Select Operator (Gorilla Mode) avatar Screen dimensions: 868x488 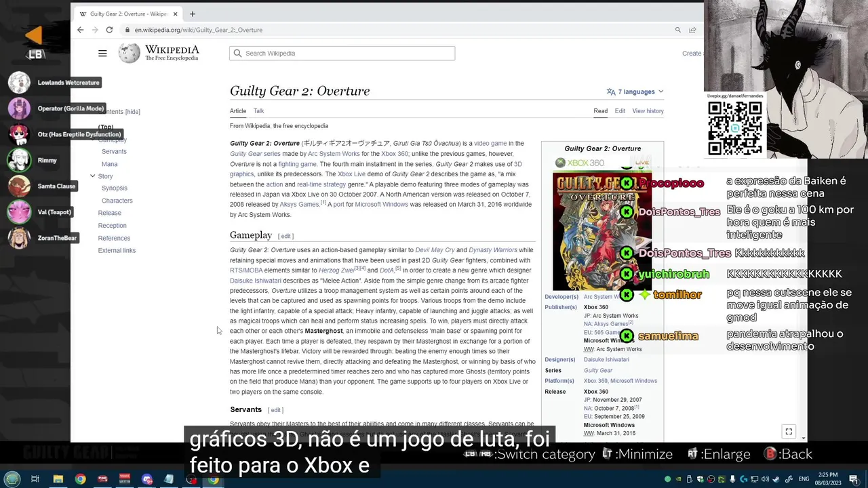(19, 108)
